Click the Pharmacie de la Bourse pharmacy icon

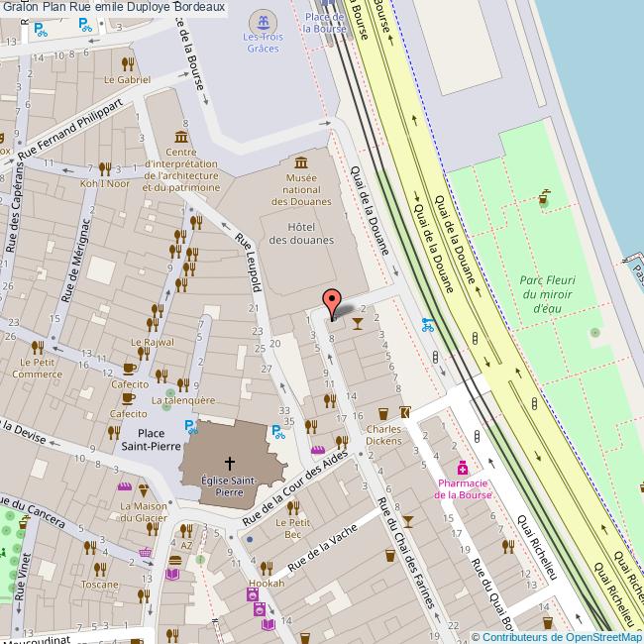[461, 468]
